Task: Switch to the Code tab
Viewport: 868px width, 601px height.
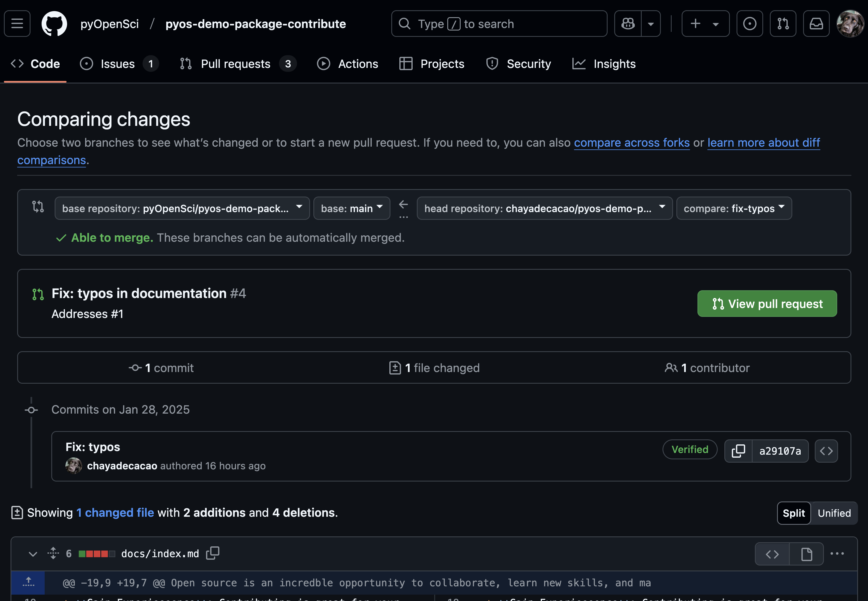Action: 35,64
